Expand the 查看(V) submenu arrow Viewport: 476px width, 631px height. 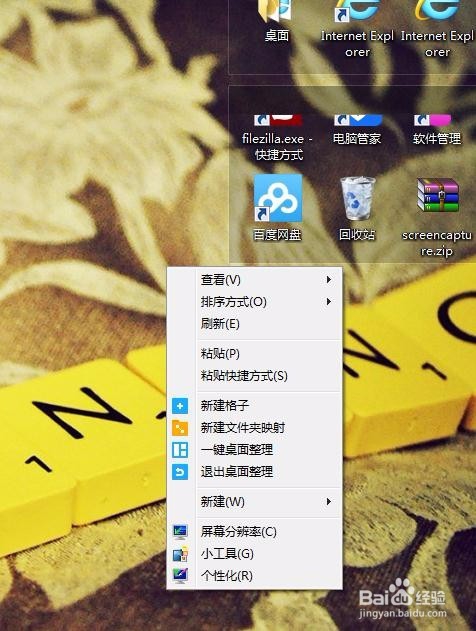329,279
